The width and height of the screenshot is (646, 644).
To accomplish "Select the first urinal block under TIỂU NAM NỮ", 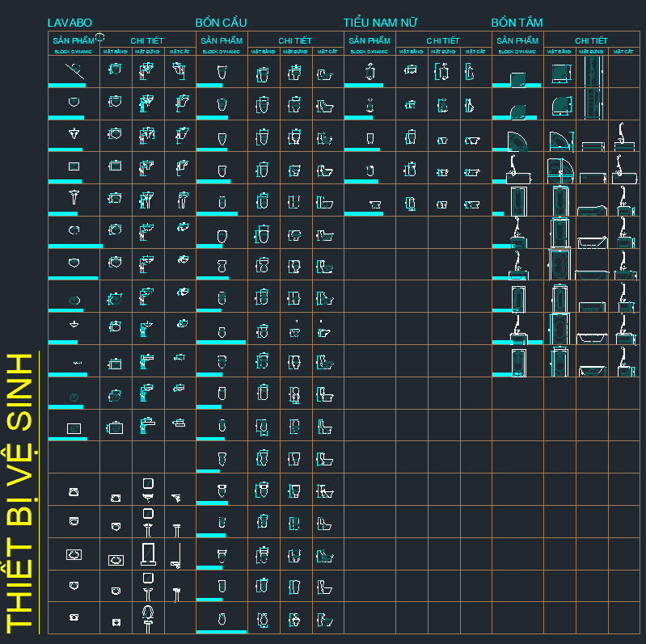I will point(369,73).
